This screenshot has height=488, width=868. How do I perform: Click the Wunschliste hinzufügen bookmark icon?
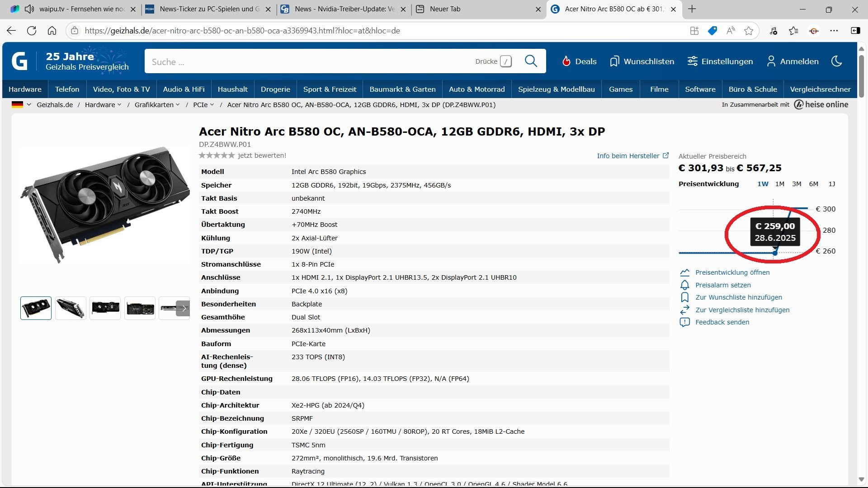tap(684, 297)
